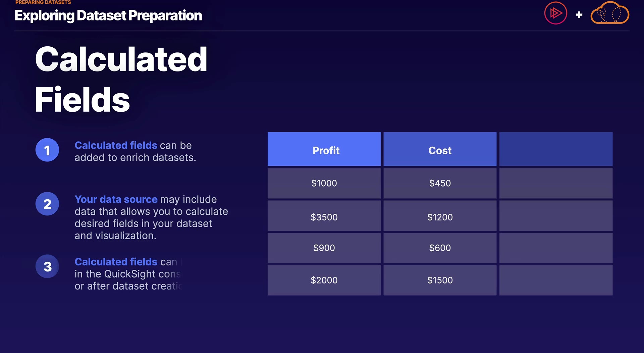Click the $900 profit cell
This screenshot has width=644, height=353.
click(x=324, y=248)
